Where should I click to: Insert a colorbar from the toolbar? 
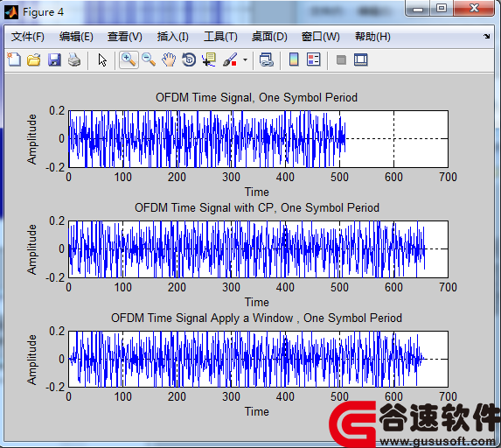click(x=294, y=59)
